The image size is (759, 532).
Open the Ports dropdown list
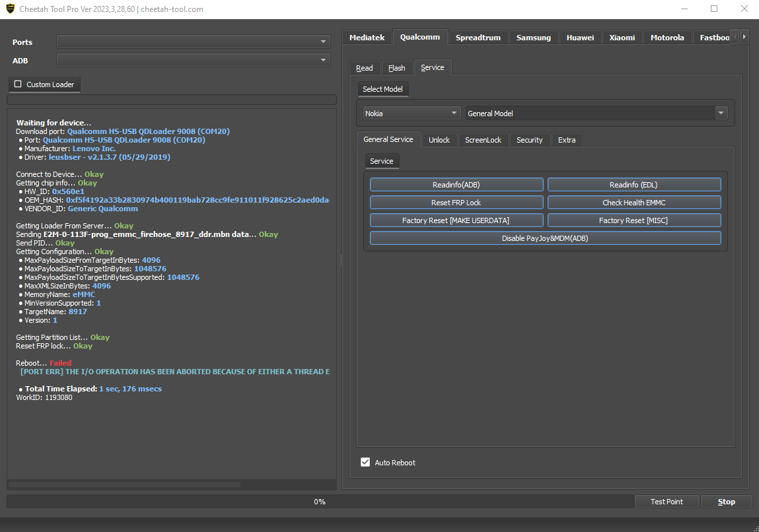193,42
